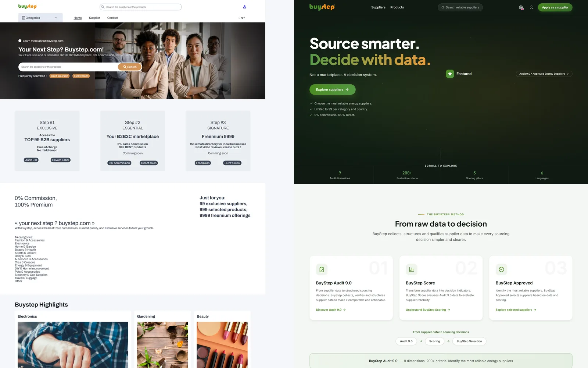588x368 pixels.
Task: Open the Beauty highlight image
Action: click(x=222, y=345)
